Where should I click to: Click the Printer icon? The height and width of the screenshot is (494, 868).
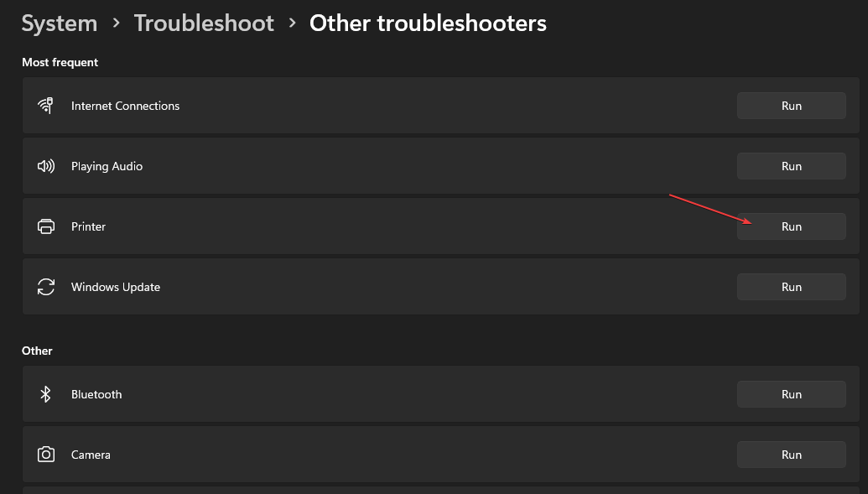pyautogui.click(x=46, y=226)
